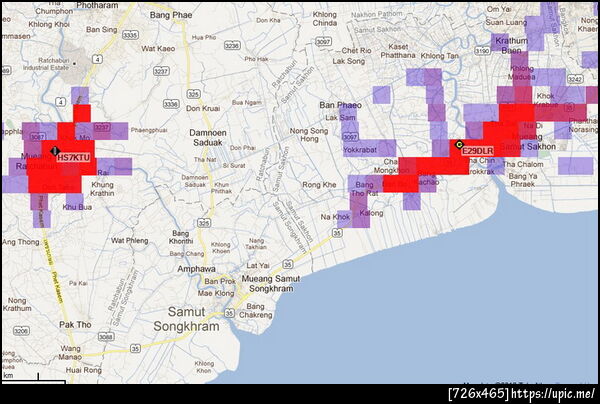Click the route 3190 highway shield
The width and height of the screenshot is (600, 404).
(x=482, y=50)
